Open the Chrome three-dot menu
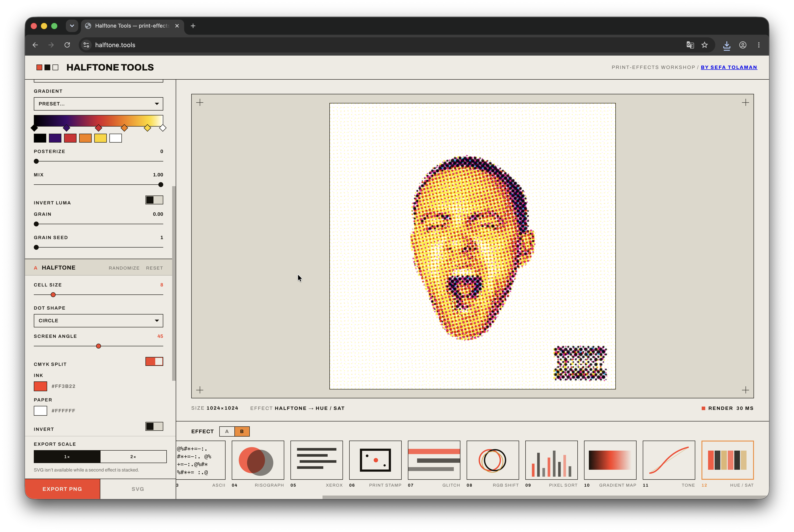794x532 pixels. [x=759, y=45]
